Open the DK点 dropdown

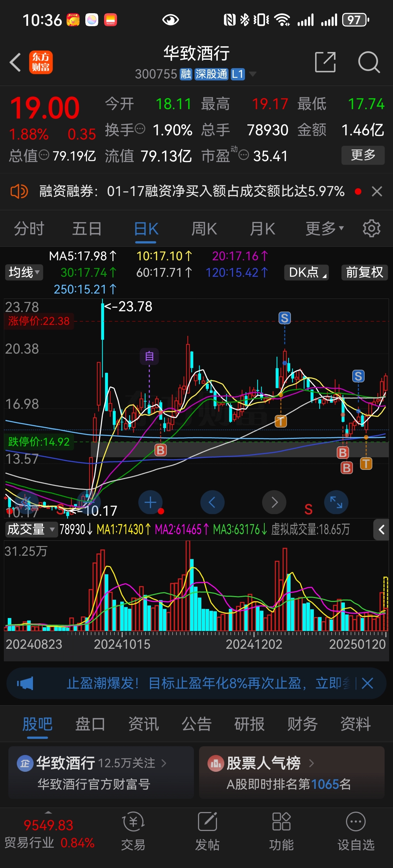307,272
